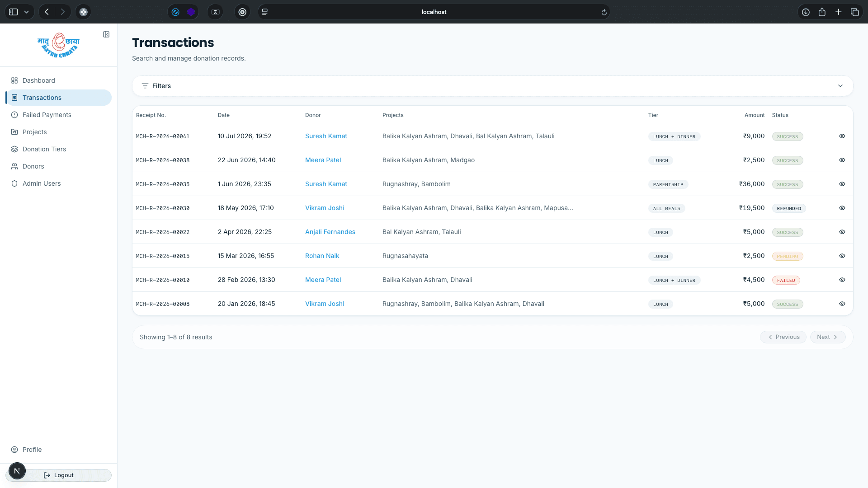Open Admin Users page
The height and width of the screenshot is (488, 868).
click(58, 183)
